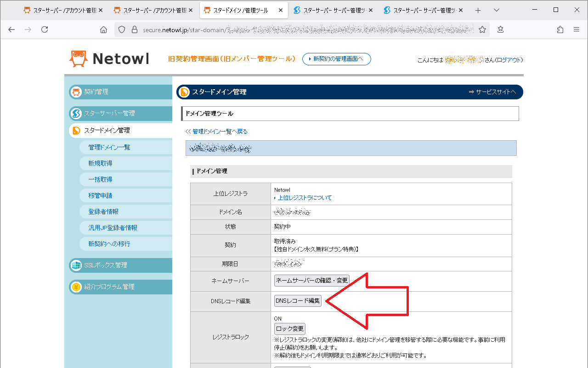Follow the 上位レジストラについて link
This screenshot has height=368, width=588.
305,198
